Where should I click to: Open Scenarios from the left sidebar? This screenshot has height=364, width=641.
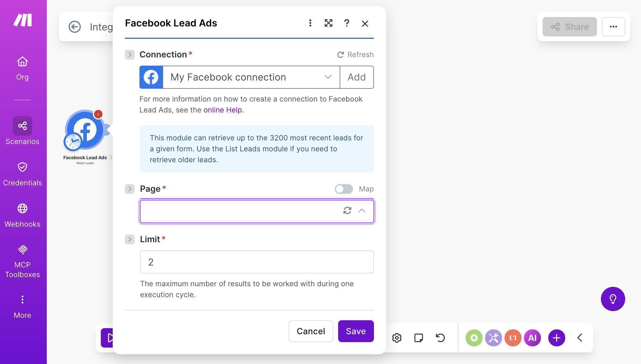click(x=22, y=131)
